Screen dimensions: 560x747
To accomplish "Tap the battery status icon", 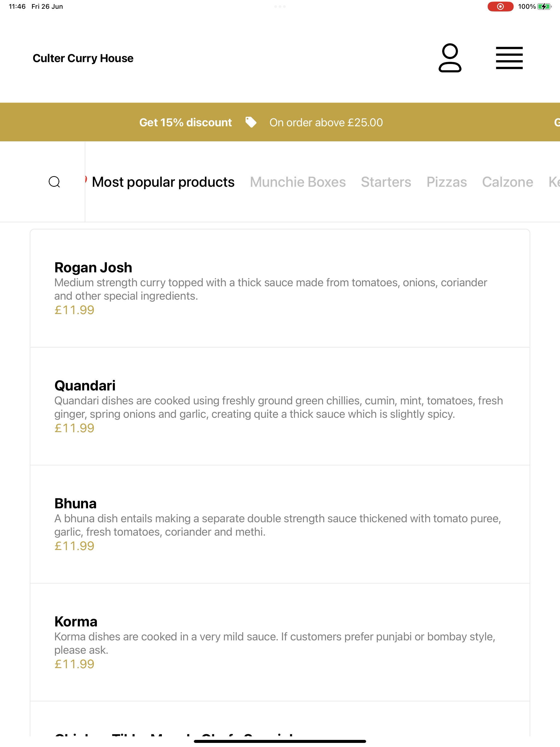I will 544,6.
